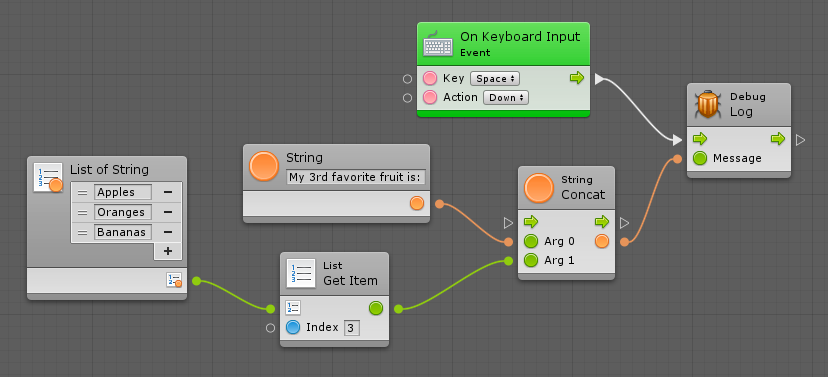Open the Key dropdown set to Space

(495, 79)
